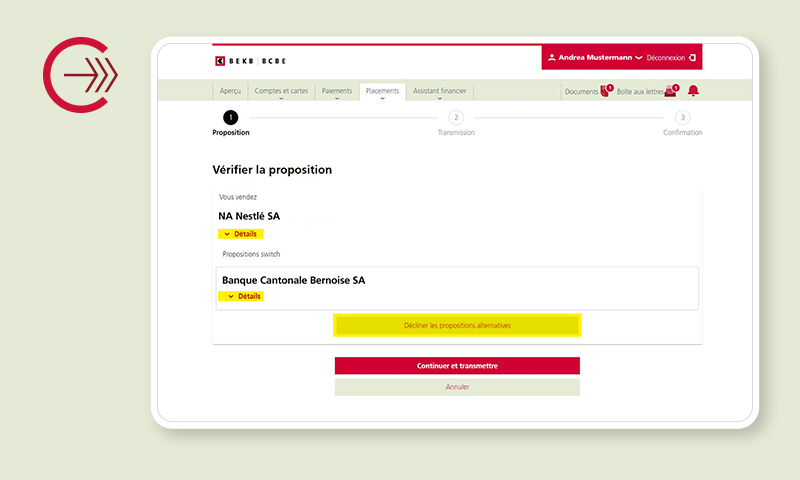Open the Paiements menu
The width and height of the screenshot is (800, 480).
point(337,91)
